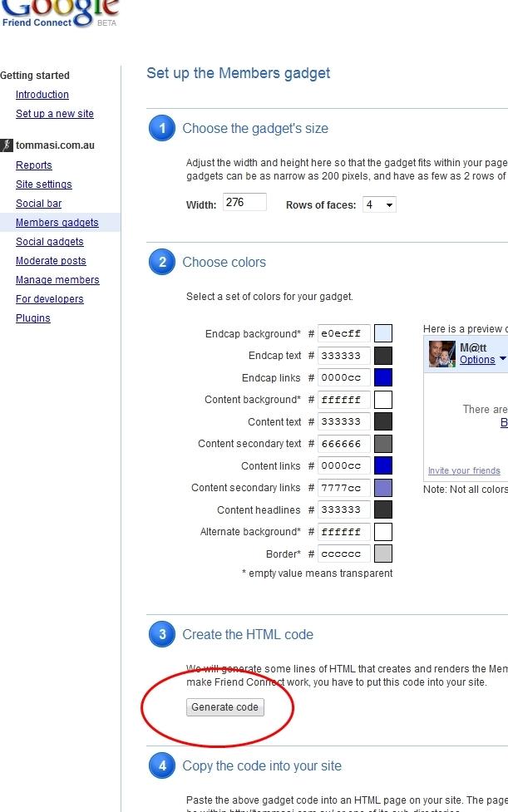Click the step 4 numbered circle icon
The image size is (508, 812).
coord(161,766)
